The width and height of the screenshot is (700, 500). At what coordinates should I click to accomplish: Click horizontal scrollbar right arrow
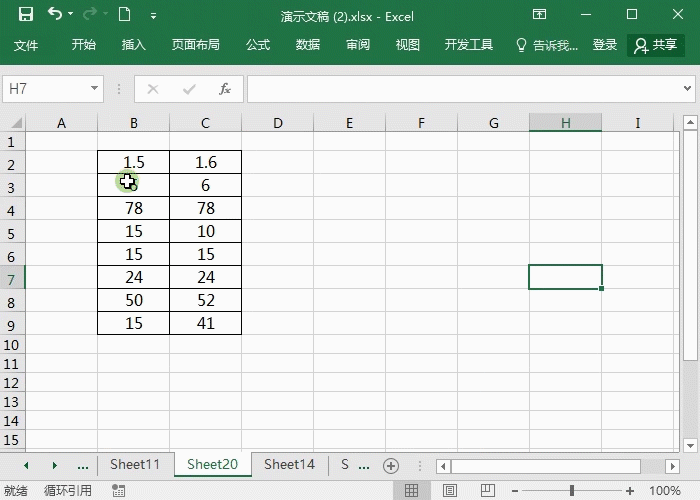click(672, 467)
